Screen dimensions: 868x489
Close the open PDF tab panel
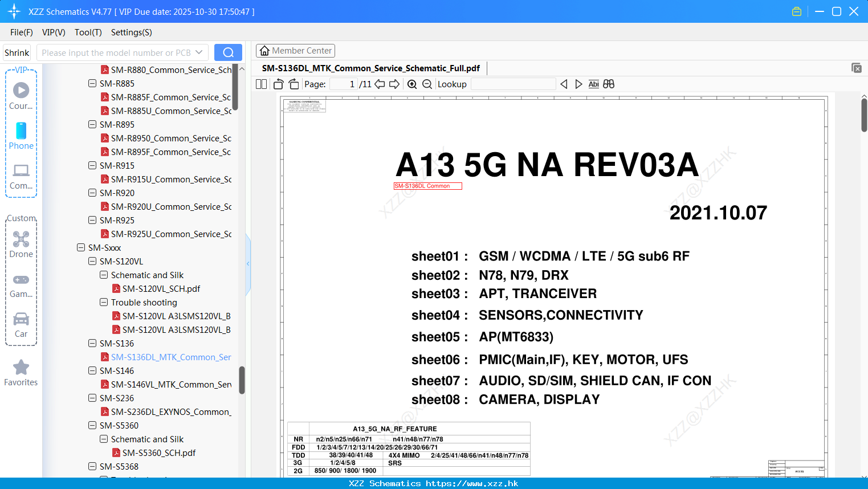tap(856, 68)
